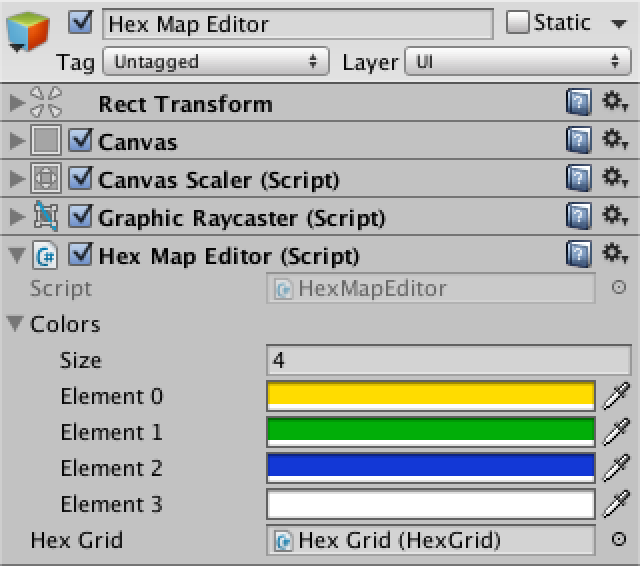Open Canvas component gear menu
640x566 pixels.
615,140
